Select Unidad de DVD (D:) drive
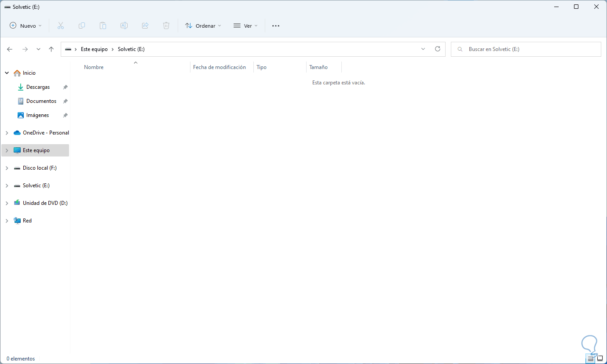Screen dimensions: 607x364 45,203
